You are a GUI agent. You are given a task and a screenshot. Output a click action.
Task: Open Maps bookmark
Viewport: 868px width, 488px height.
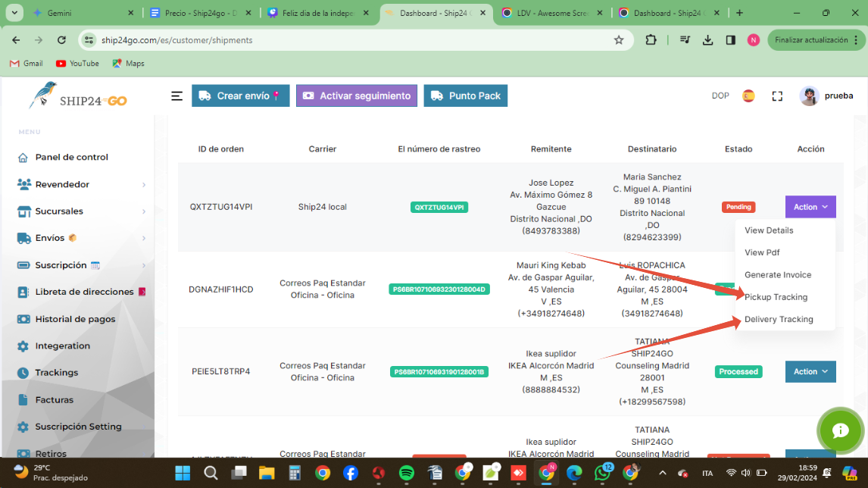point(129,64)
